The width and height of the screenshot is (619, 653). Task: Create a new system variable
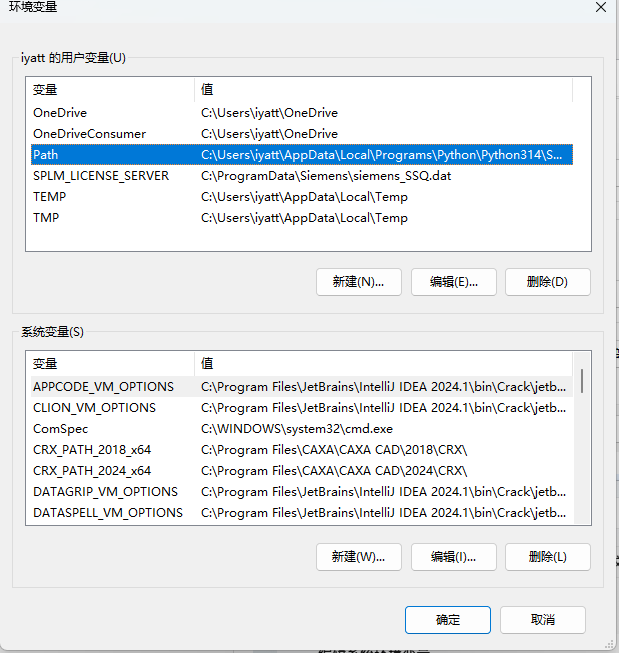(x=358, y=556)
